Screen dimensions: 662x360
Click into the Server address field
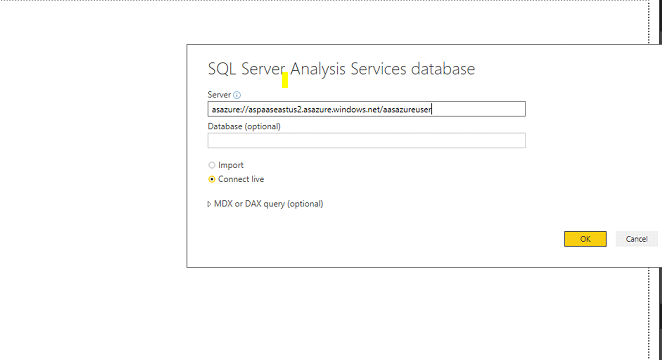pos(366,109)
